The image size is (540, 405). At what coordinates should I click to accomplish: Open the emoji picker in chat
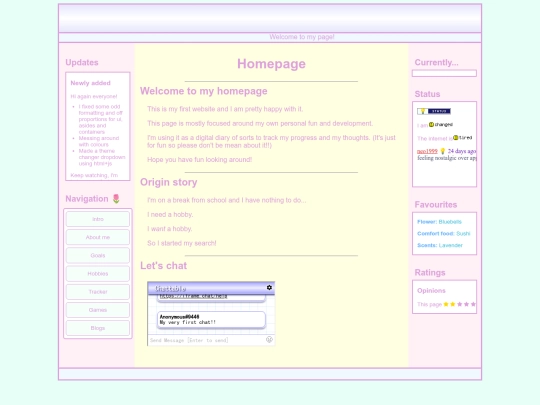(x=269, y=340)
